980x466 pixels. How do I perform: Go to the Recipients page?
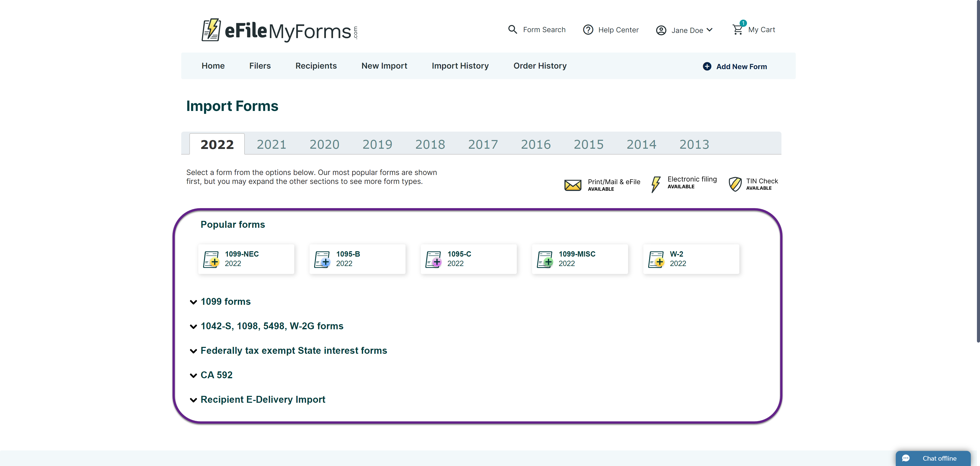click(316, 66)
